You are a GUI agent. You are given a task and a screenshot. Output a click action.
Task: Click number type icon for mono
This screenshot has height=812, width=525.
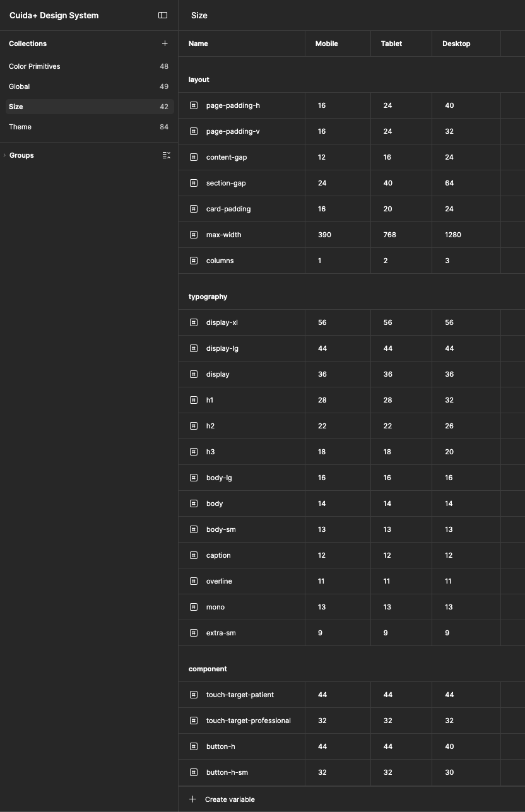click(194, 607)
